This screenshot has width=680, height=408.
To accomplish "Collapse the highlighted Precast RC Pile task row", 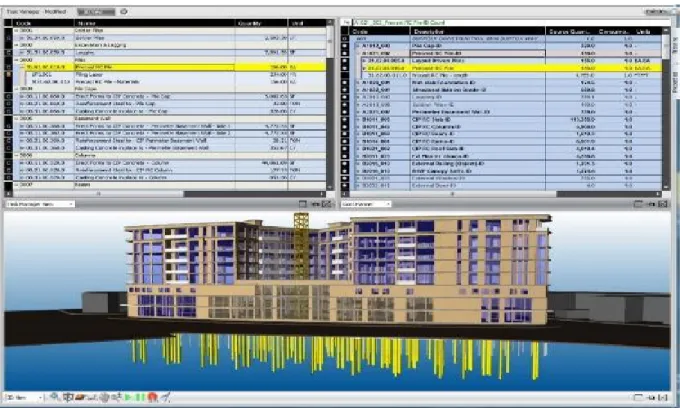I will click(x=23, y=67).
